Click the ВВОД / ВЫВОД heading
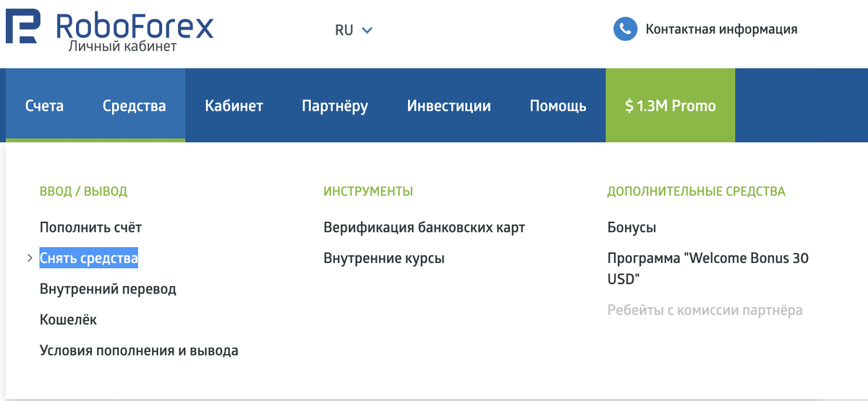 tap(83, 191)
